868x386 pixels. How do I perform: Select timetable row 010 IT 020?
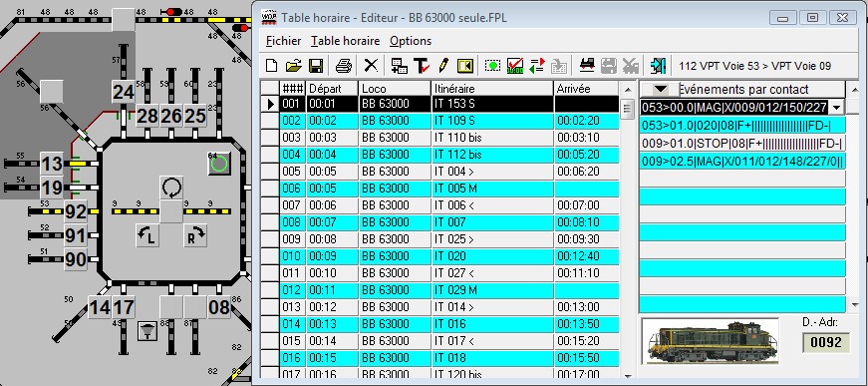coord(439,256)
